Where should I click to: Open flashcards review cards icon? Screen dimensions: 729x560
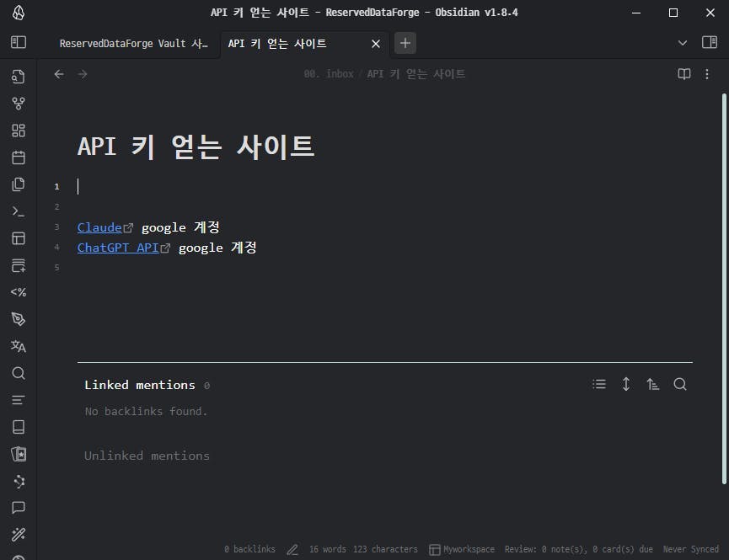click(x=19, y=454)
